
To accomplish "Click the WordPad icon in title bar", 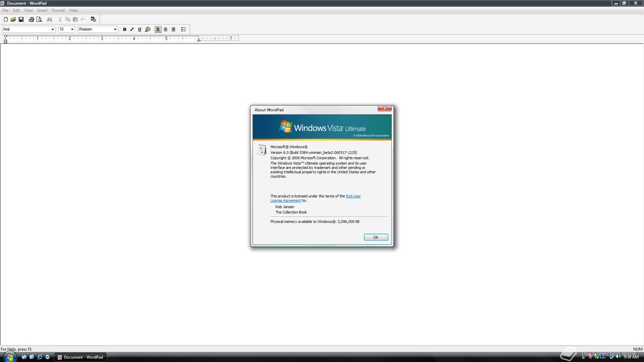I will [x=3, y=3].
